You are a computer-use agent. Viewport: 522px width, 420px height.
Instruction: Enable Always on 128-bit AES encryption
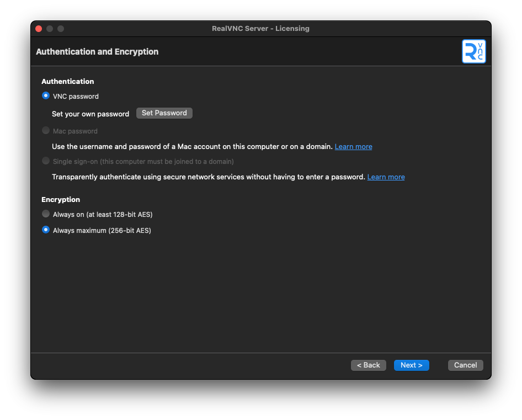[x=46, y=214]
